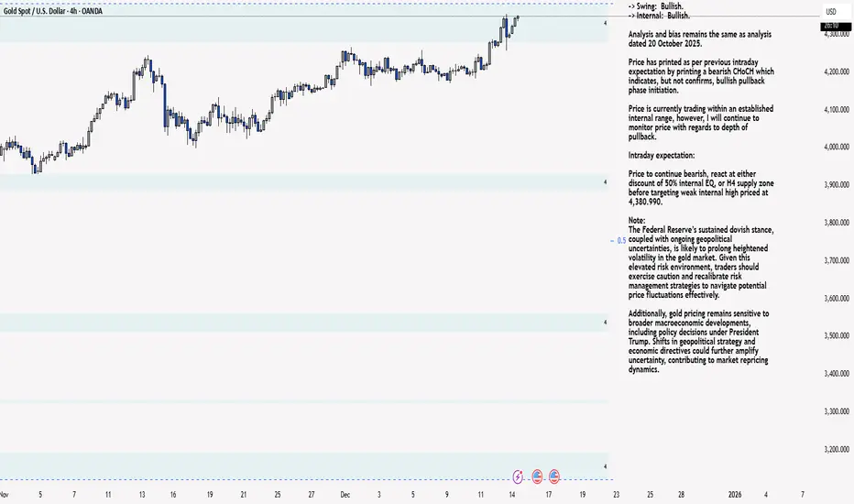The height and width of the screenshot is (504, 854).
Task: Click the 'Note:' heading text
Action: 637,220
